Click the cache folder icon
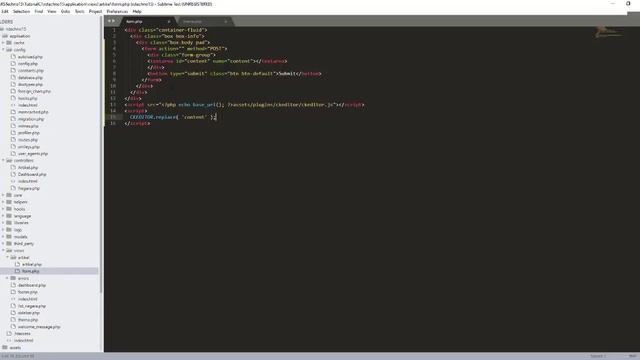 [9, 42]
